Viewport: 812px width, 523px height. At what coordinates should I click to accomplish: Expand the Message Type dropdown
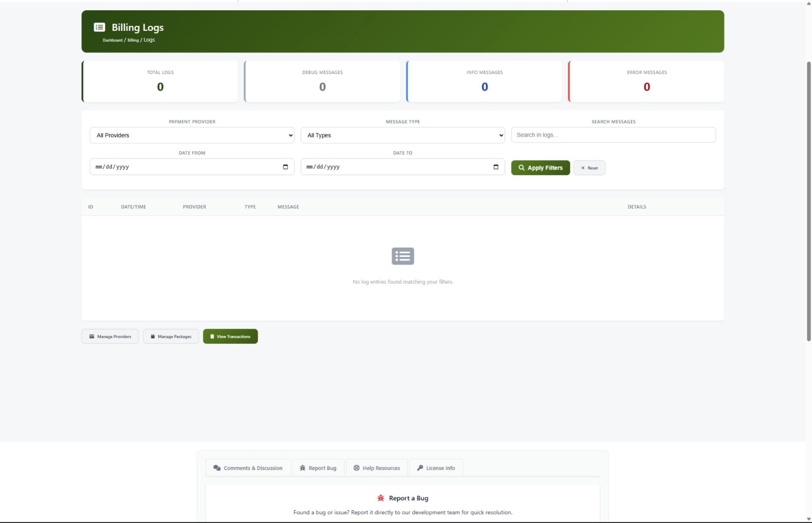[x=402, y=135]
